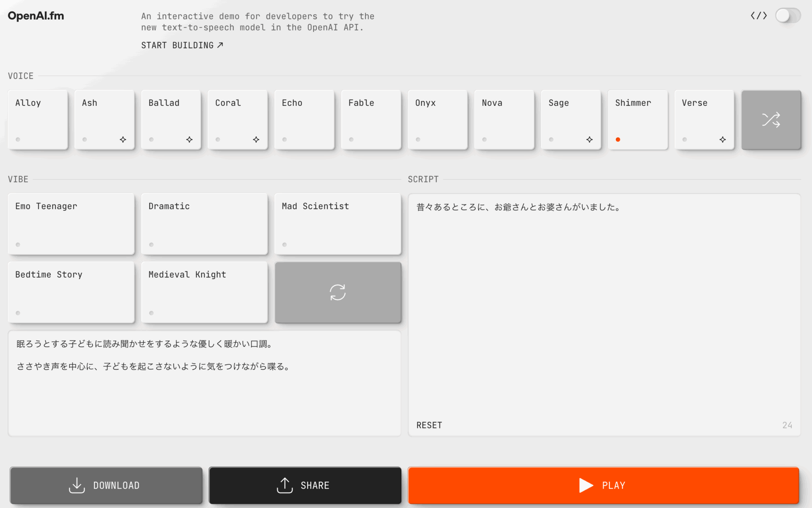Reset the script text
The width and height of the screenshot is (812, 508).
coord(429,425)
